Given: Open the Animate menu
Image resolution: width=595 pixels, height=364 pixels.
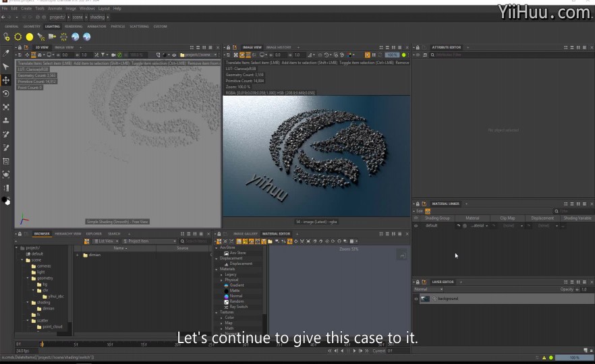Looking at the screenshot, I should (x=55, y=8).
